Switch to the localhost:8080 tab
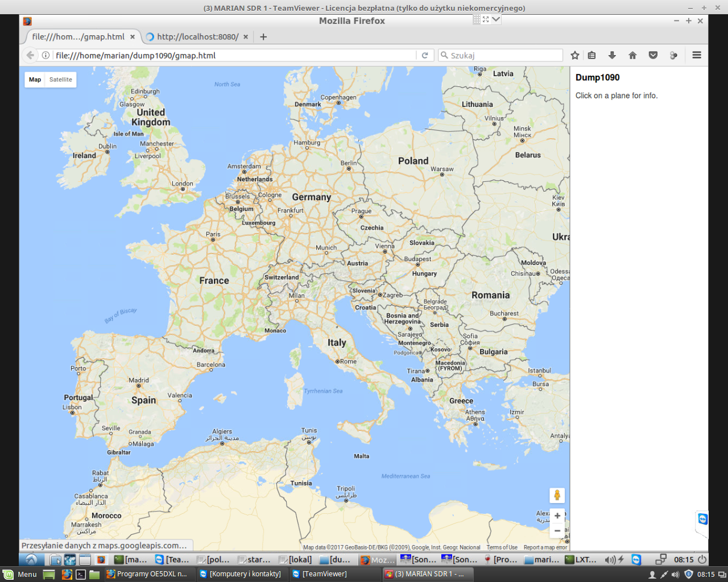 click(197, 37)
